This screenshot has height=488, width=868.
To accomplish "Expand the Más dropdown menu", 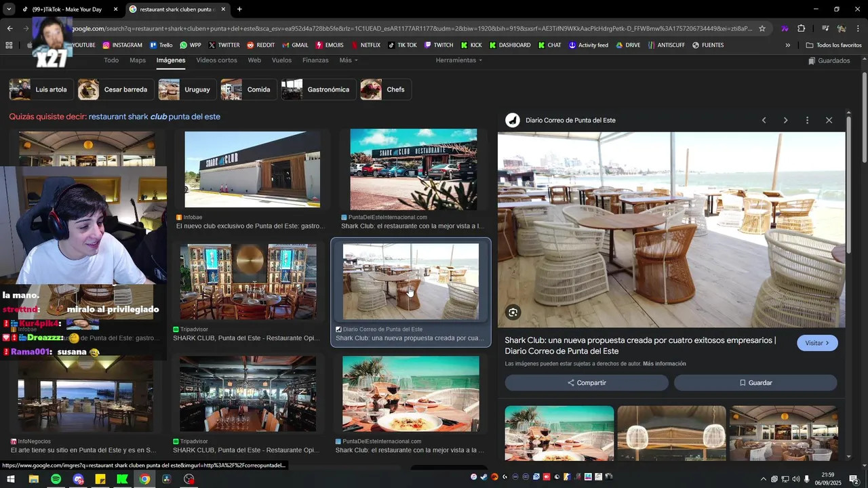I will coord(349,60).
